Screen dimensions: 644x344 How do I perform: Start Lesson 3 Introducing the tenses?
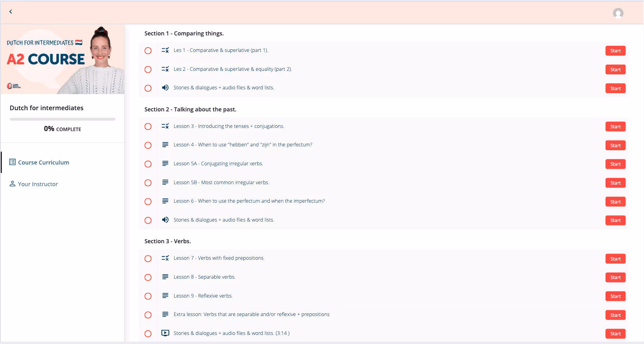pyautogui.click(x=615, y=127)
